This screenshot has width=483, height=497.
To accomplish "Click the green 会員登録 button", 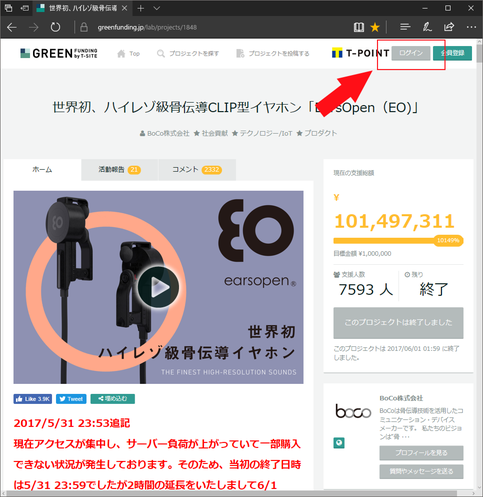I will [452, 53].
